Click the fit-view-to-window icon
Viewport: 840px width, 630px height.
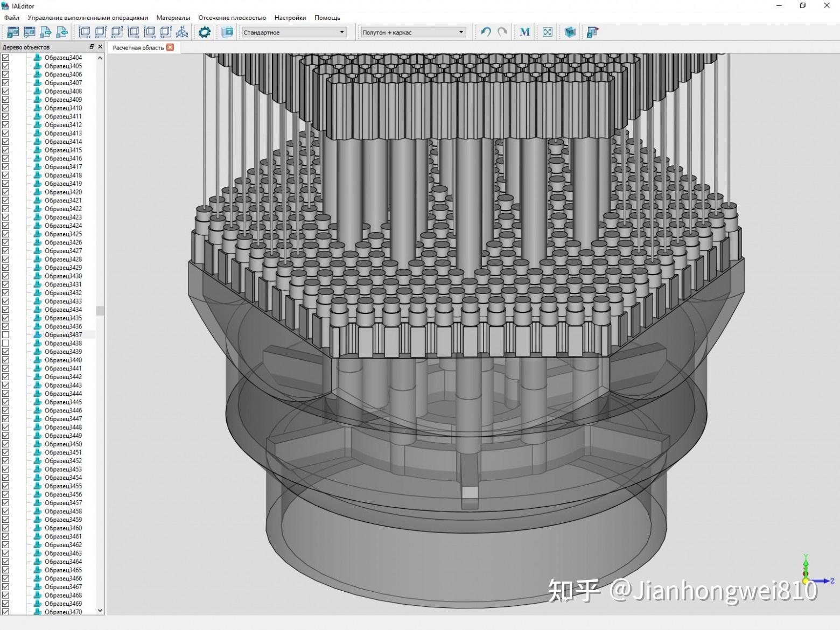[x=547, y=32]
